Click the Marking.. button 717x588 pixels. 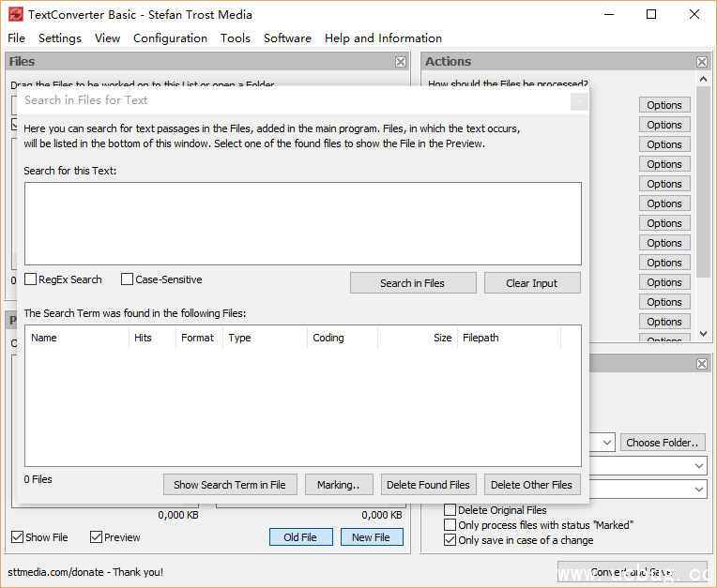[339, 485]
